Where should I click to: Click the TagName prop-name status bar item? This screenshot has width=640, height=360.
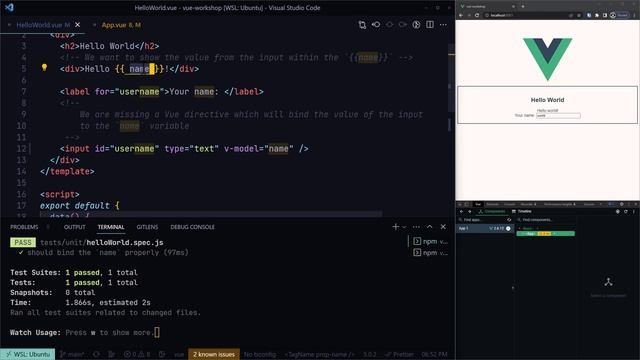coord(320,354)
